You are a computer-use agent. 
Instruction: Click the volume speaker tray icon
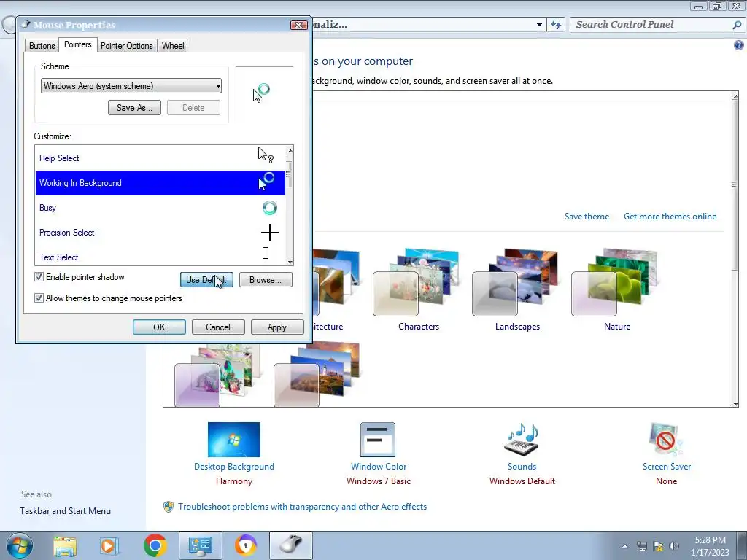coord(674,546)
